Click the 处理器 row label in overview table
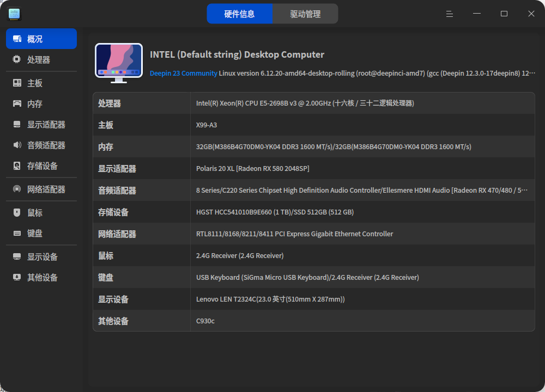 (x=110, y=103)
